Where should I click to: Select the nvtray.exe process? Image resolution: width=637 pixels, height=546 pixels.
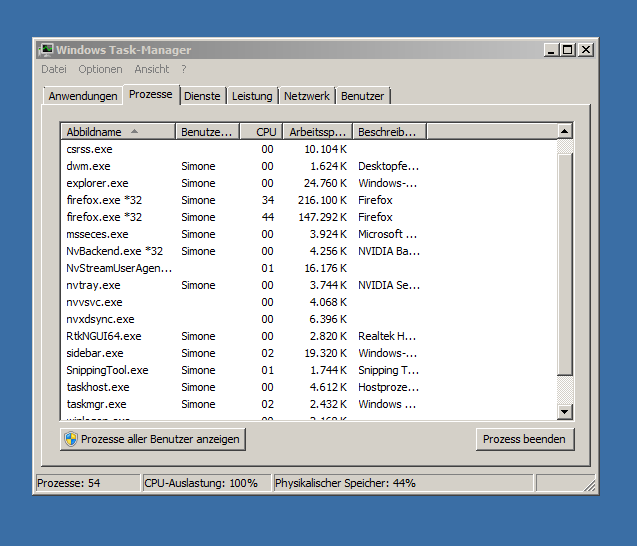[x=309, y=286]
